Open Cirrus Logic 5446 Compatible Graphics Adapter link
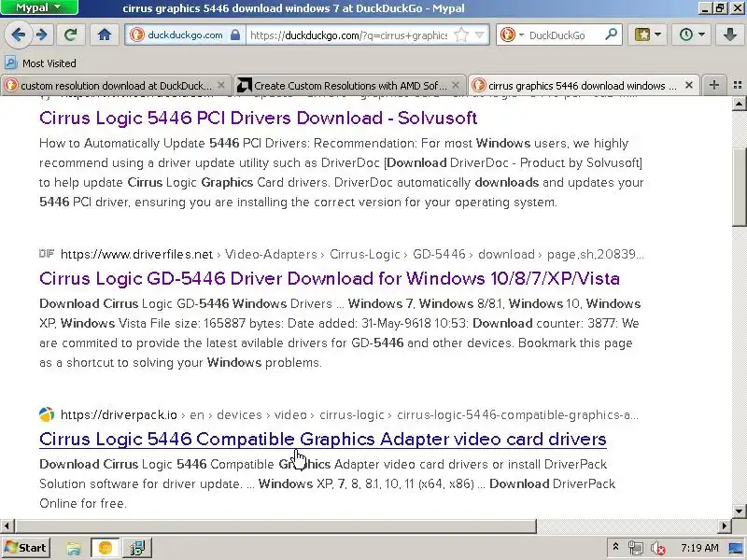Viewport: 747px width, 560px height. click(x=322, y=439)
